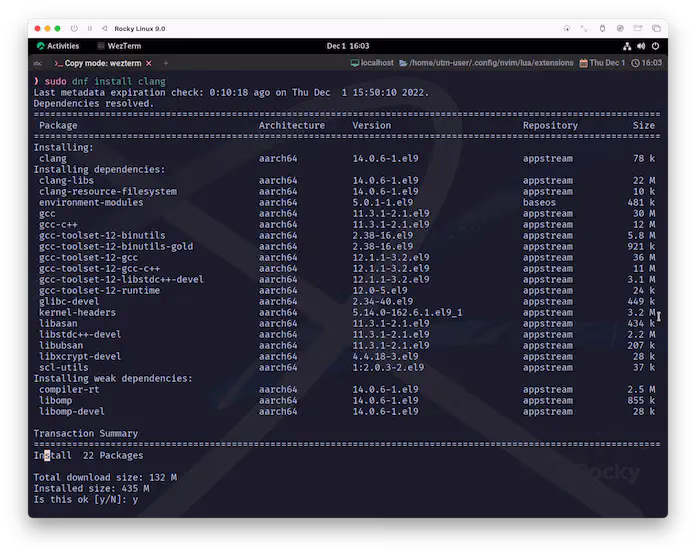Viewport: 696px width, 555px height.
Task: Click the UTM window resize arrows icon
Action: coord(584,28)
